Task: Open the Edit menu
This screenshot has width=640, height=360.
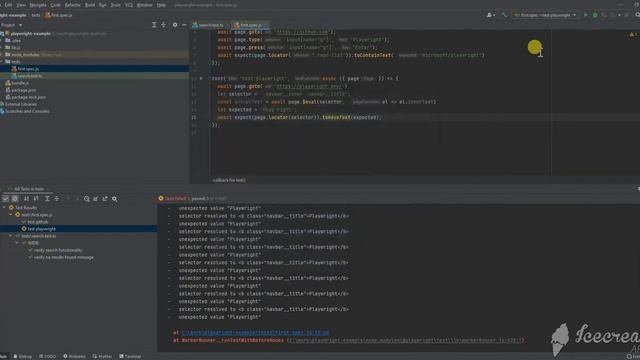Action: (x=8, y=5)
